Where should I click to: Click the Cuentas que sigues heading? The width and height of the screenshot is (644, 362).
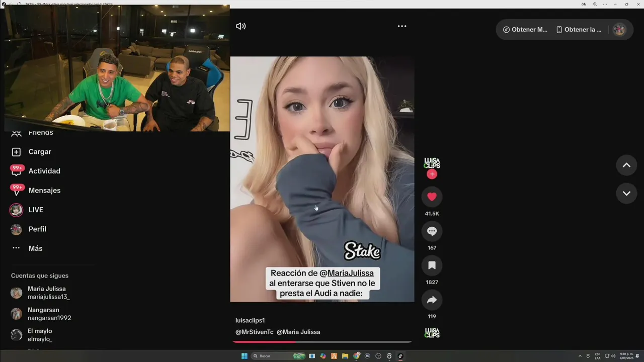[x=40, y=276]
